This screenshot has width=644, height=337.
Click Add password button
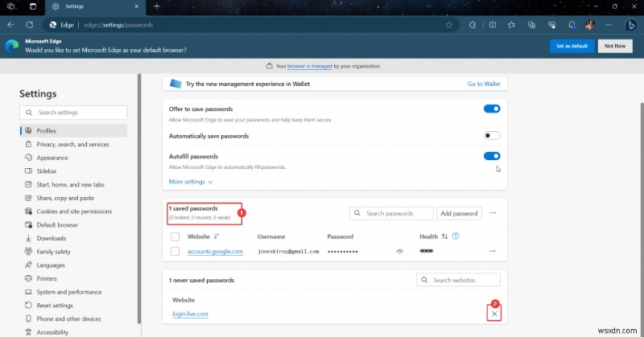[x=459, y=213]
